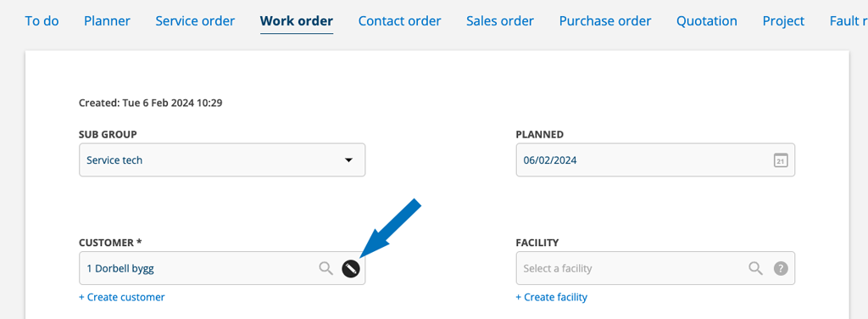868x319 pixels.
Task: Focus the Planned date field
Action: 655,160
